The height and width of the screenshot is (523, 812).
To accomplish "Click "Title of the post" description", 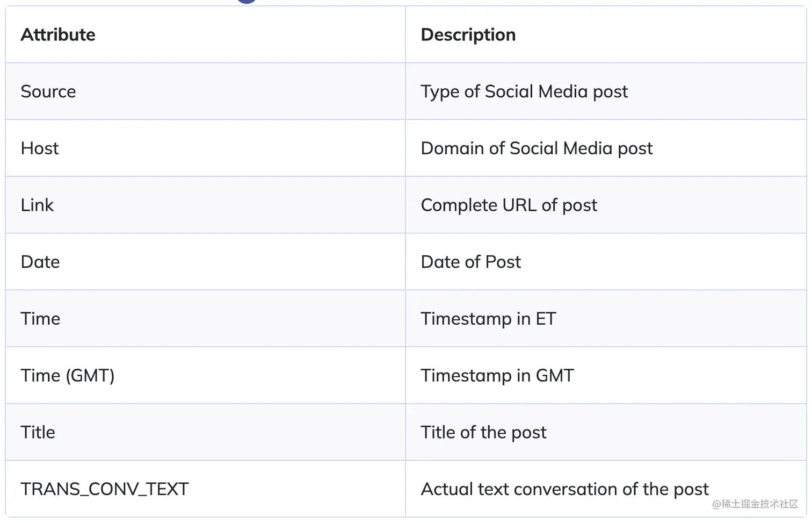I will pyautogui.click(x=483, y=432).
